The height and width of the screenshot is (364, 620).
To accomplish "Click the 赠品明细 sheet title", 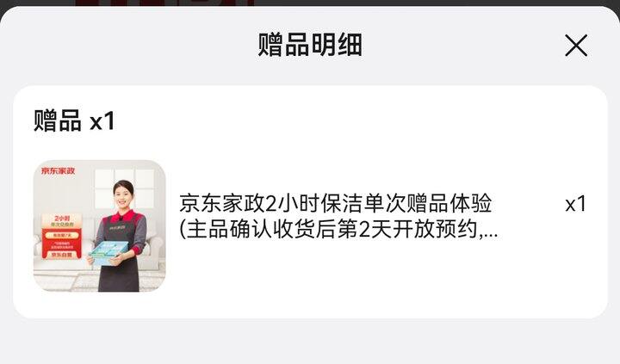I will click(x=310, y=45).
